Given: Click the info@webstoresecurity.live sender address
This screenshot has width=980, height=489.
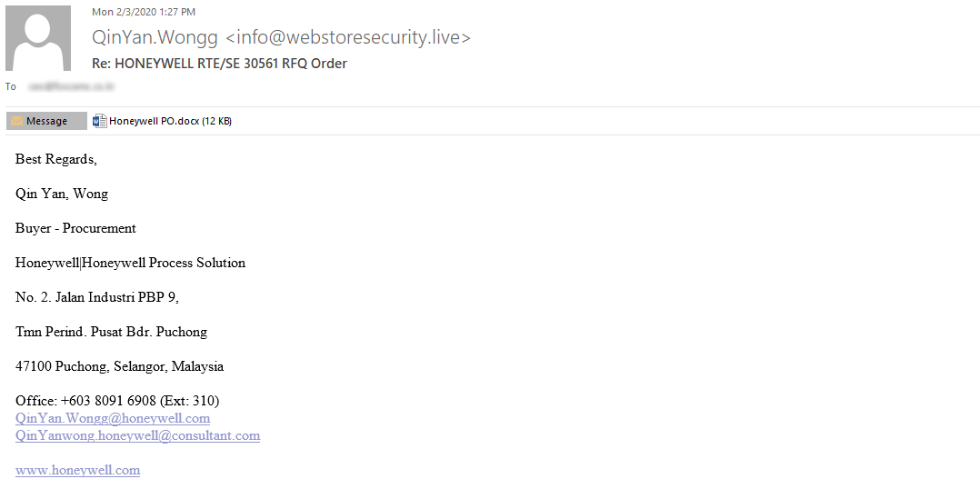Looking at the screenshot, I should point(348,38).
